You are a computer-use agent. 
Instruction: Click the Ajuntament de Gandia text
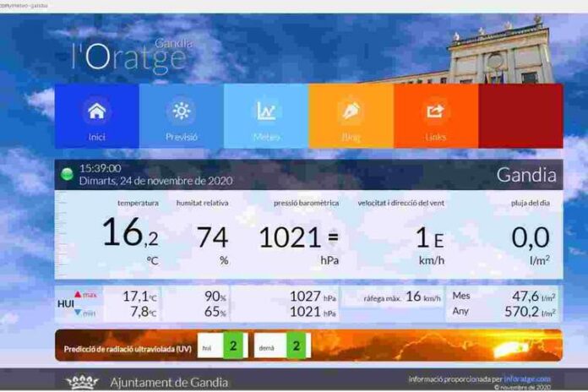tap(169, 382)
